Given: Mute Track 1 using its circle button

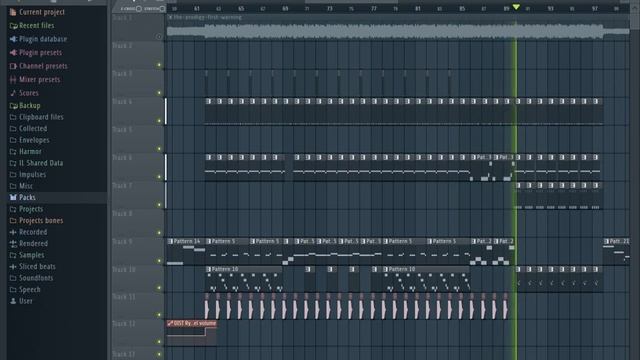Looking at the screenshot, I should (159, 37).
